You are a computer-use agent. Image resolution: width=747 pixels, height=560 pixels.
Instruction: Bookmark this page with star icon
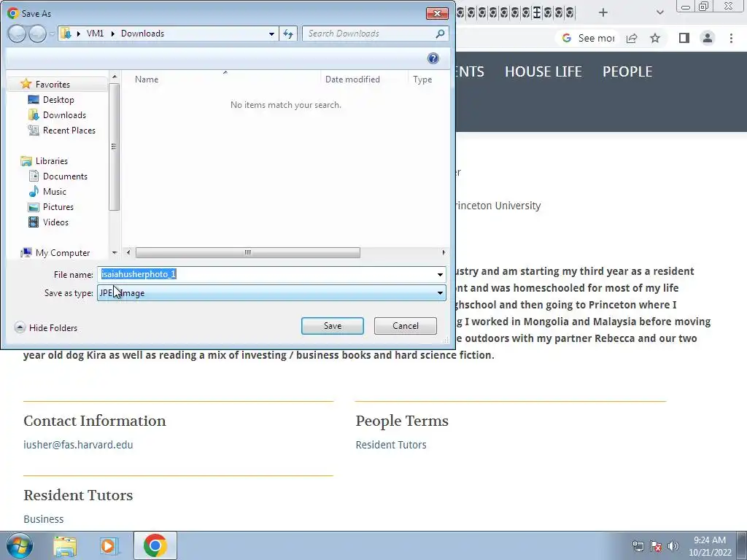tap(655, 38)
